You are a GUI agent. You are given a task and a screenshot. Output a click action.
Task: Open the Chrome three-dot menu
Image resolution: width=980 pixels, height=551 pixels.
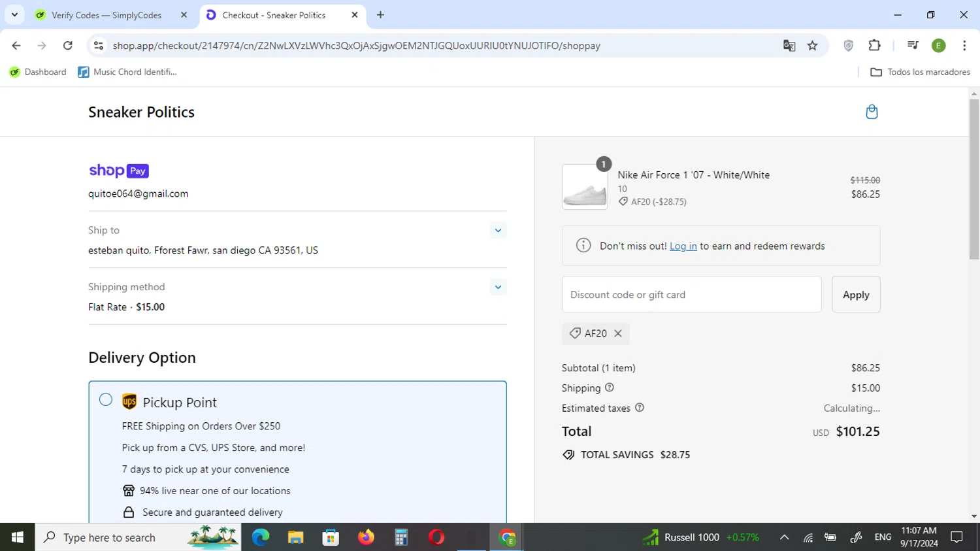click(964, 46)
